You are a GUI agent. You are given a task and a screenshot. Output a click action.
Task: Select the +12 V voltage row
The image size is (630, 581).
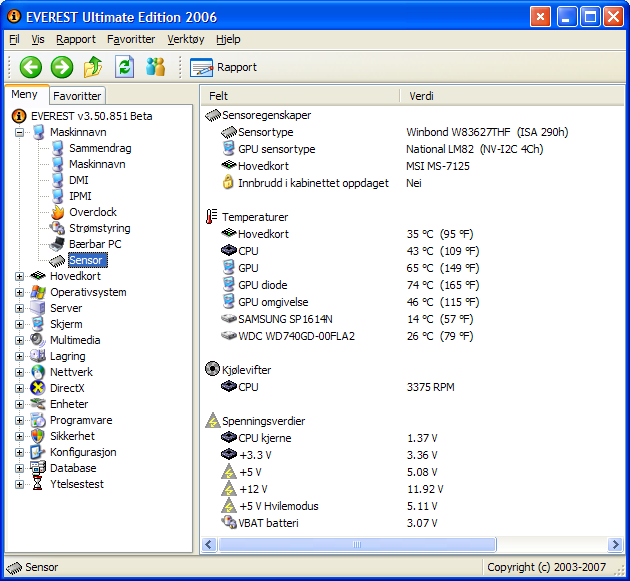point(412,489)
